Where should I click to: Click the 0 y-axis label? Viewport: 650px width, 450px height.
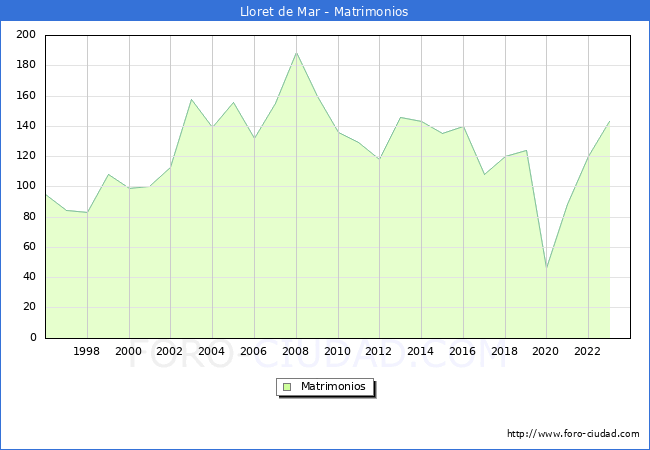(33, 337)
